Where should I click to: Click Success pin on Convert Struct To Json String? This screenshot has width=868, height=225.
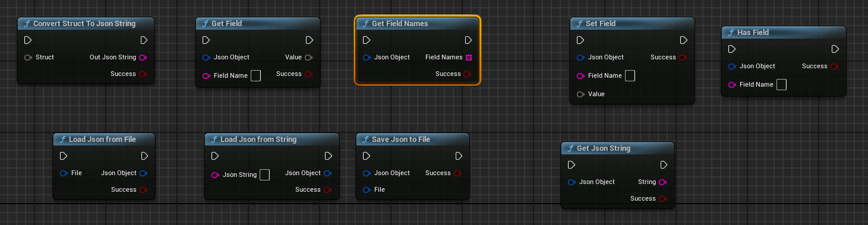pyautogui.click(x=143, y=74)
